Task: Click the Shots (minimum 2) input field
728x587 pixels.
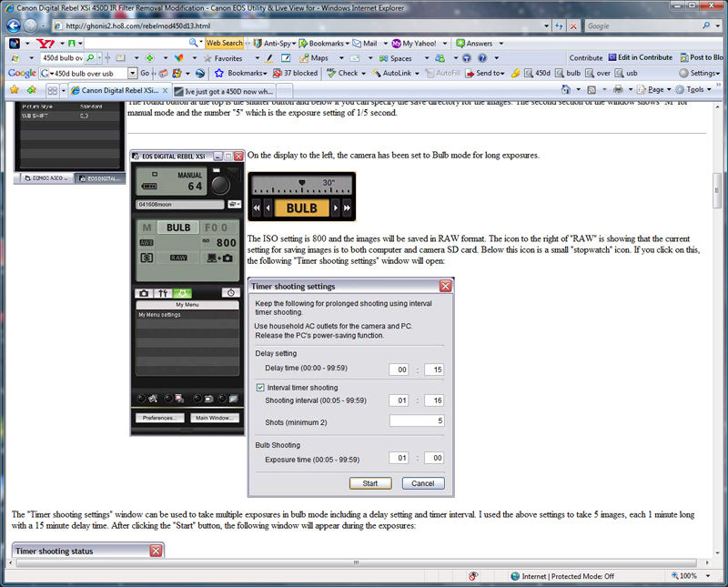Action: click(x=417, y=420)
